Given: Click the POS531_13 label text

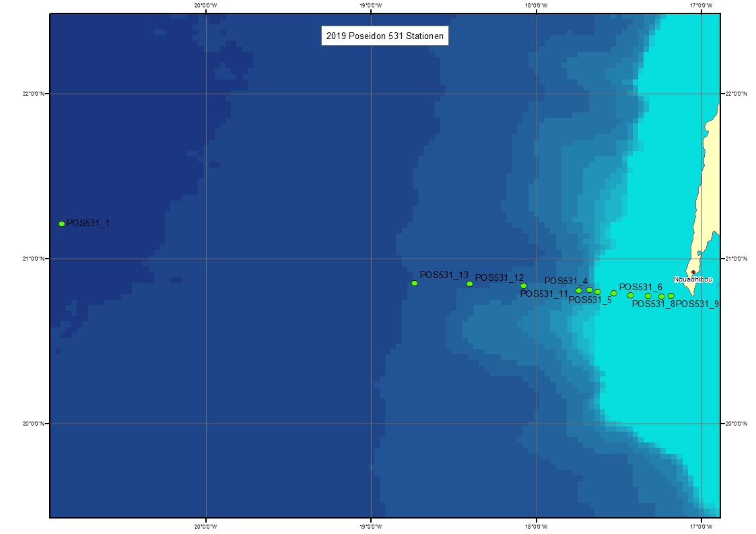Looking at the screenshot, I should (444, 275).
